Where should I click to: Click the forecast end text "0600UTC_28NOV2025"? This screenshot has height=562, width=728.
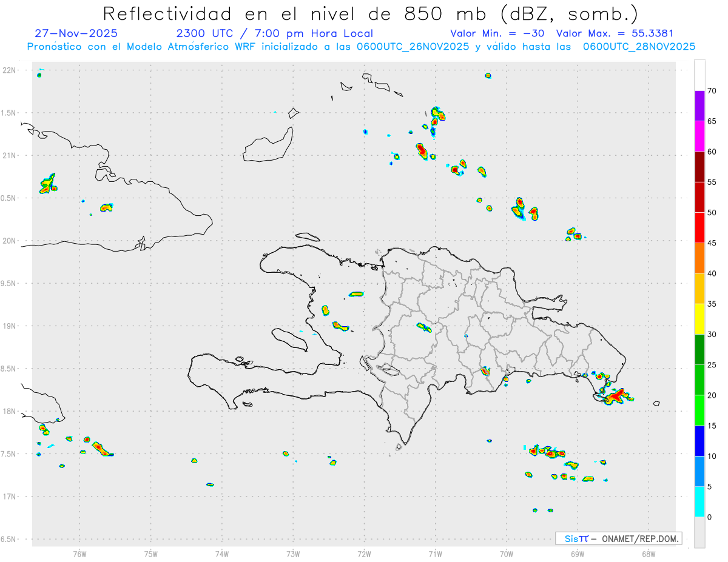pos(639,47)
